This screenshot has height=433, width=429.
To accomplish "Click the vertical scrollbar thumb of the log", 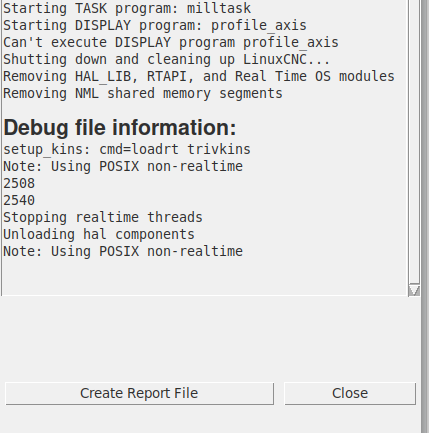I will click(x=414, y=142).
